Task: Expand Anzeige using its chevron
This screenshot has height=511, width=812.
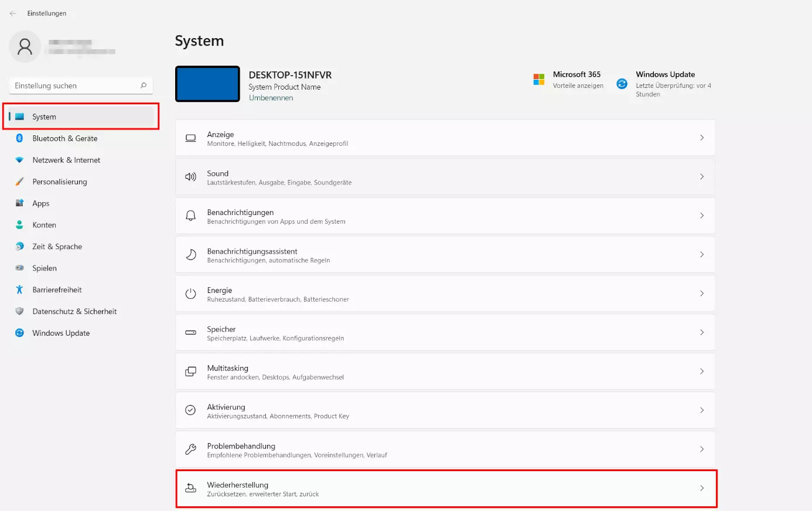Action: click(x=702, y=138)
